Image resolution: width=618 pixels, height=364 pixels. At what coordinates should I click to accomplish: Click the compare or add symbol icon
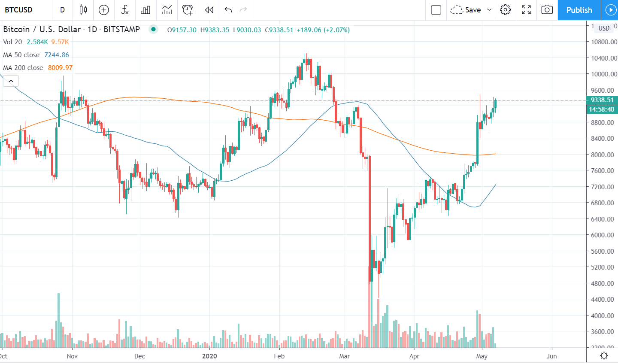pos(104,10)
